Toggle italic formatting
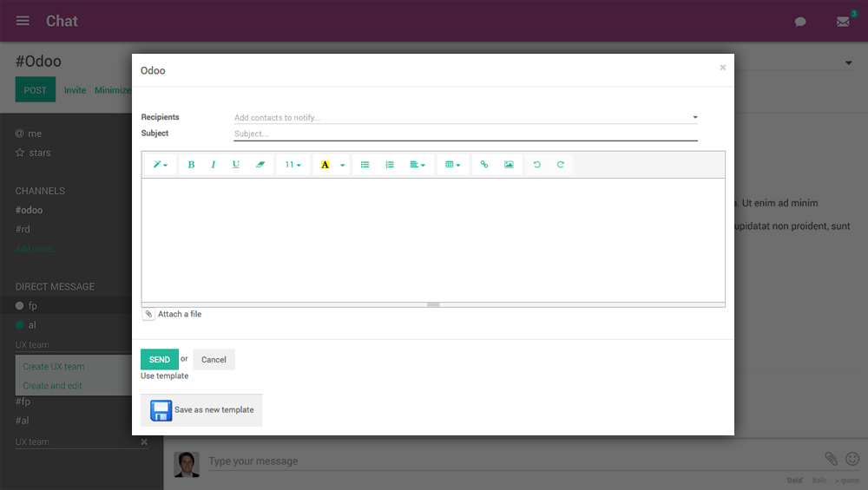 coord(214,164)
